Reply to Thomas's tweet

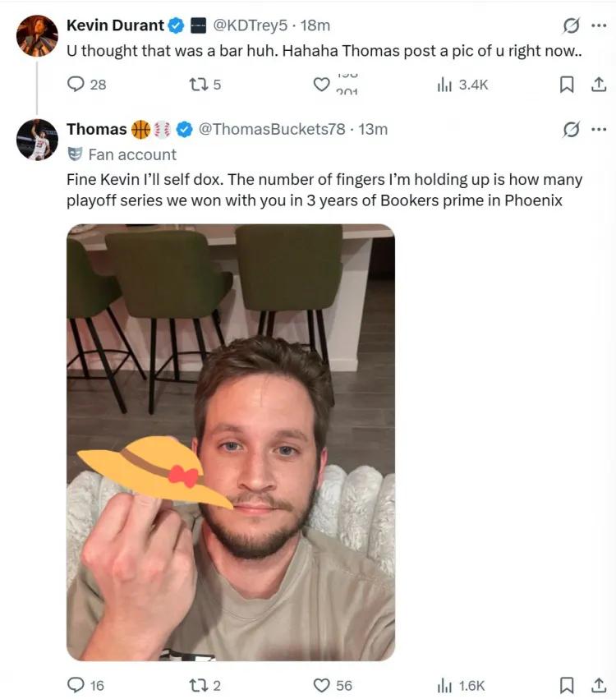coord(76,685)
